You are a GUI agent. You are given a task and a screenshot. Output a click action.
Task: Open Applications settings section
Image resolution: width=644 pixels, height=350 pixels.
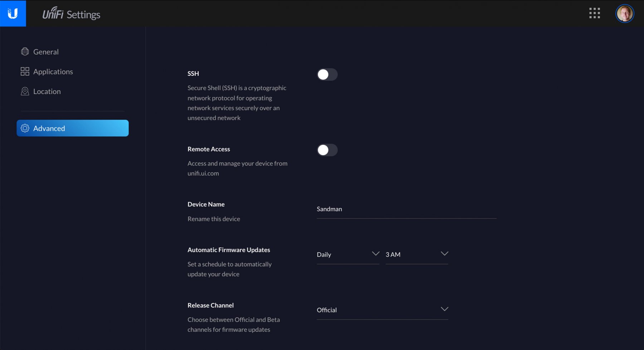click(53, 72)
